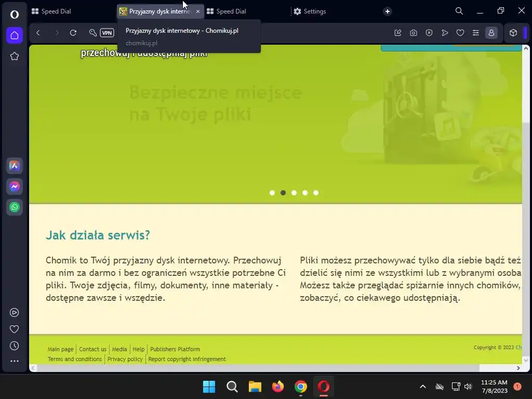Open Chrome from the taskbar

coord(301,387)
